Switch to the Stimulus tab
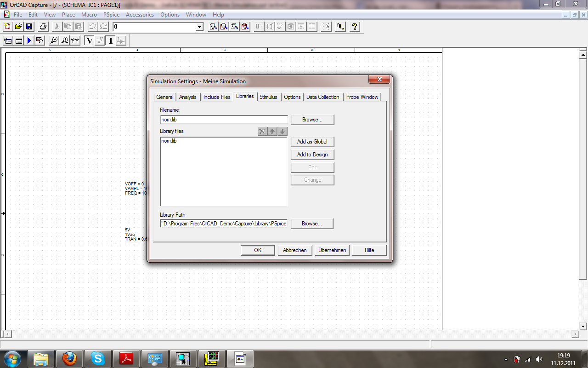Image resolution: width=588 pixels, height=368 pixels. pyautogui.click(x=268, y=97)
